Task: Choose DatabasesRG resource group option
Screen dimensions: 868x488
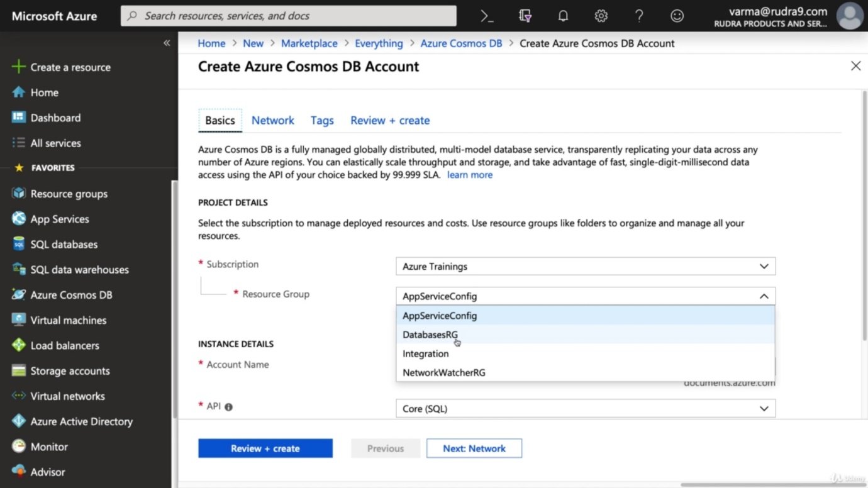Action: [x=586, y=335]
